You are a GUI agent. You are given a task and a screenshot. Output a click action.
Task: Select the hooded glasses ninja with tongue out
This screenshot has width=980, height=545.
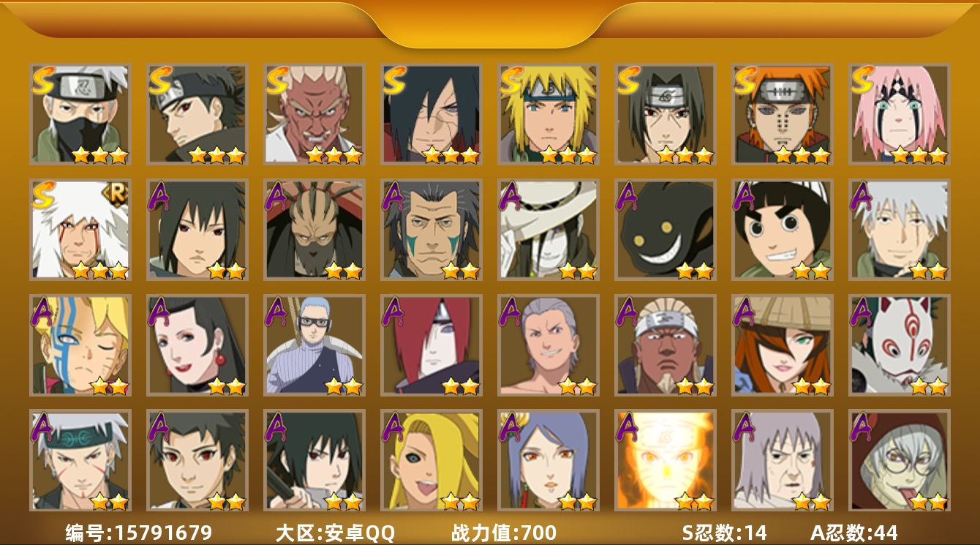(x=900, y=461)
